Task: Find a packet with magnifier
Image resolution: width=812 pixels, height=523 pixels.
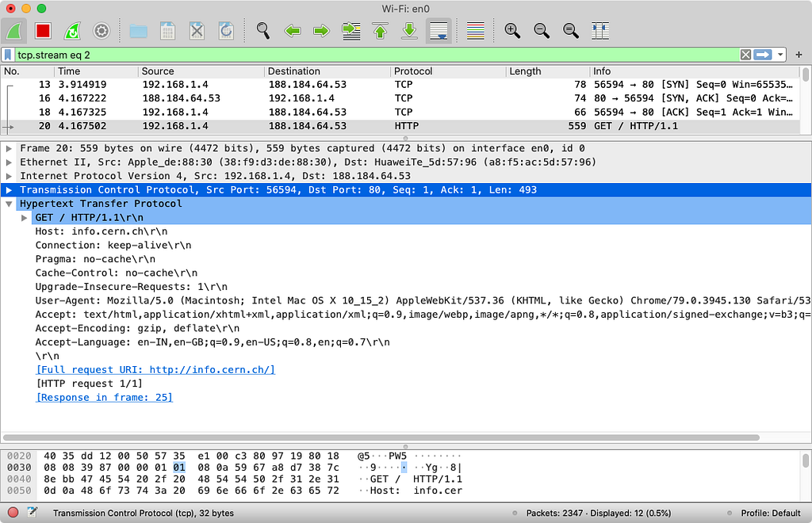Action: coord(263,31)
